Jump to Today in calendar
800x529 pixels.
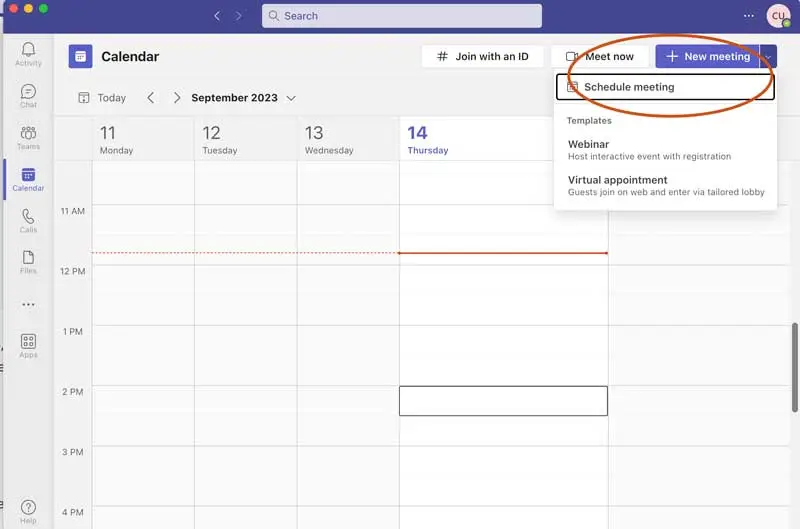102,97
